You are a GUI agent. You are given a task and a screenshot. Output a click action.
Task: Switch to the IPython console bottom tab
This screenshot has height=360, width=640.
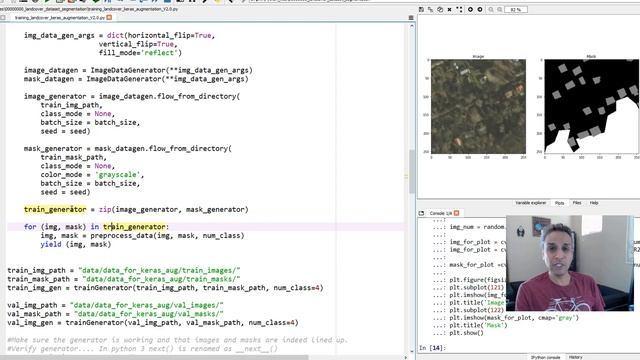tap(546, 357)
